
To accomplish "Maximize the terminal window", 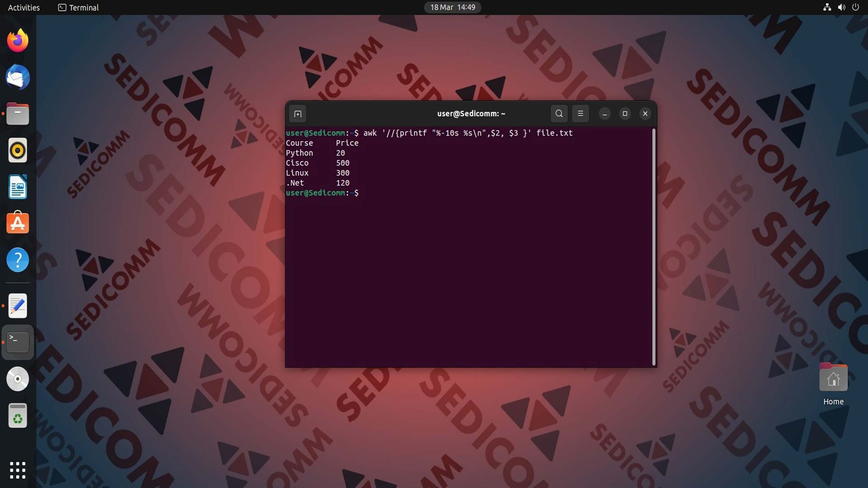I will click(625, 114).
